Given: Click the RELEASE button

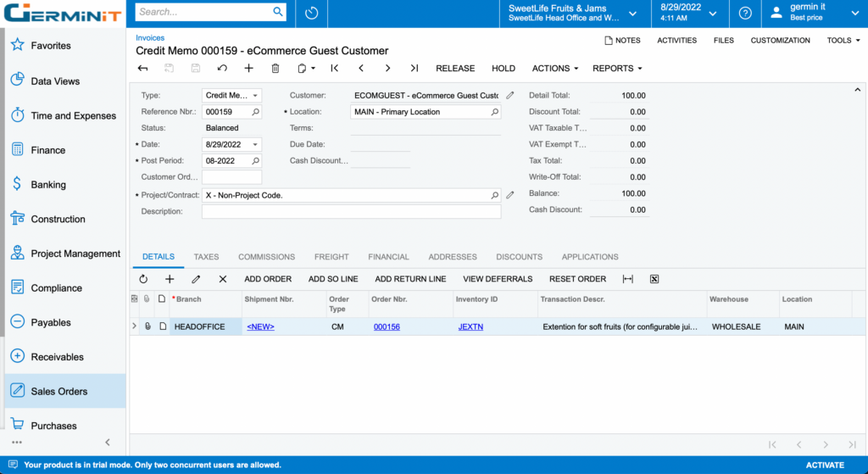Looking at the screenshot, I should [455, 68].
